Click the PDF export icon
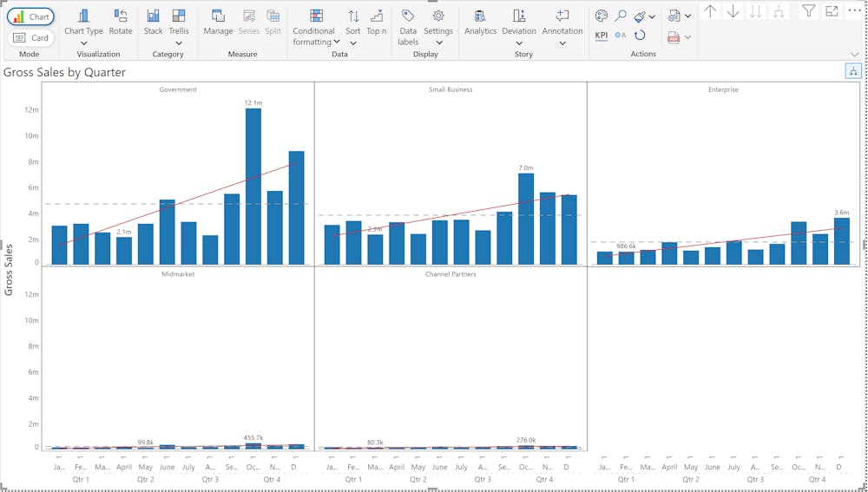The image size is (868, 492). 674,37
